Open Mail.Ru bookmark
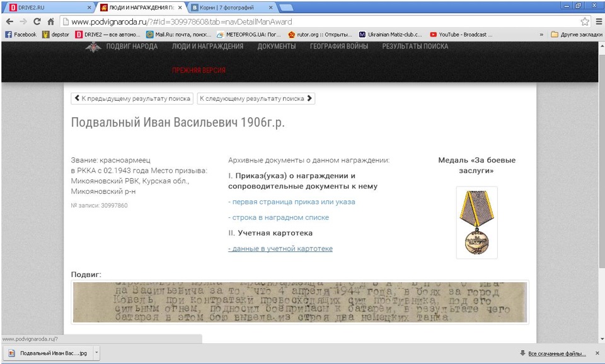Screen dimensions: 605x364 pos(178,34)
